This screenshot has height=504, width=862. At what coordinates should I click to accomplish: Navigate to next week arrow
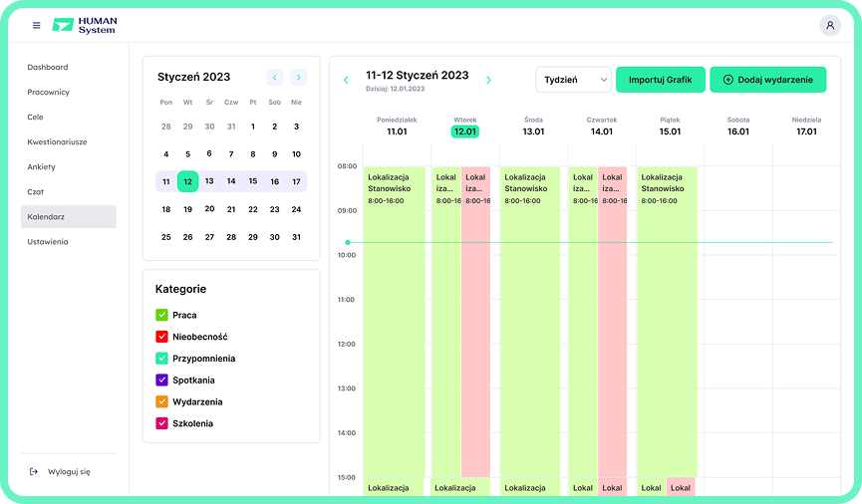click(x=488, y=80)
